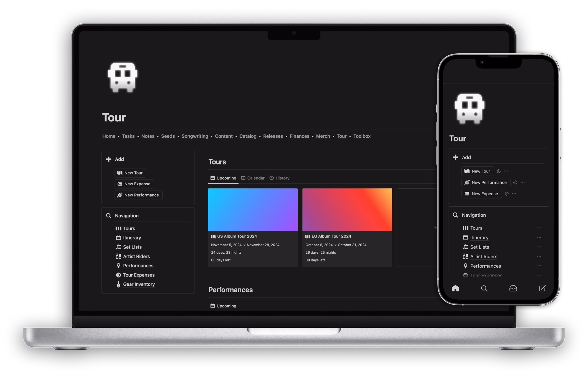This screenshot has width=588, height=374.
Task: Go to Finances in the top navigation
Action: coord(299,136)
